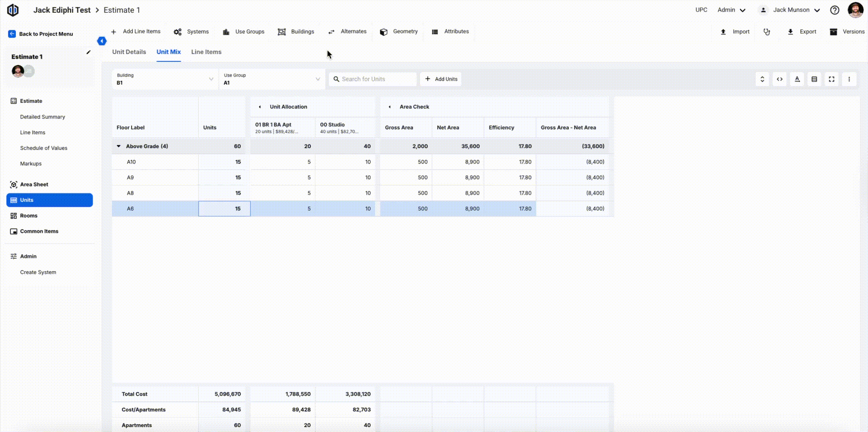Click the row density icon

click(814, 79)
